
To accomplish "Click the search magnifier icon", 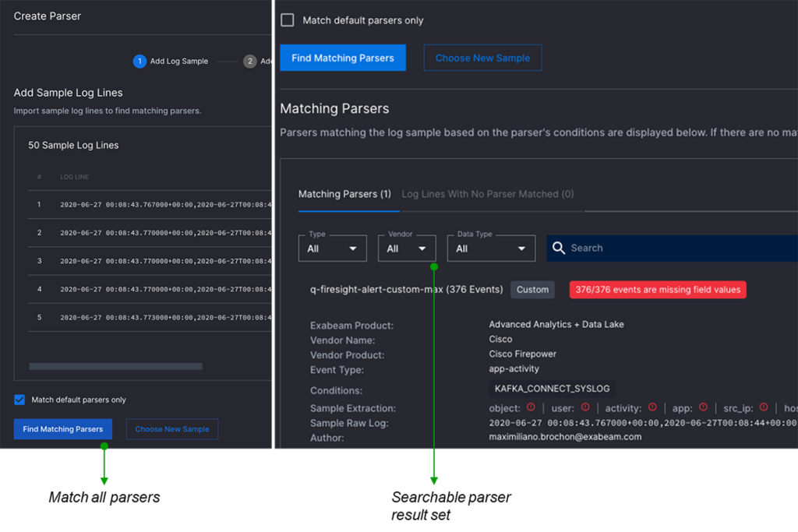I will click(558, 248).
